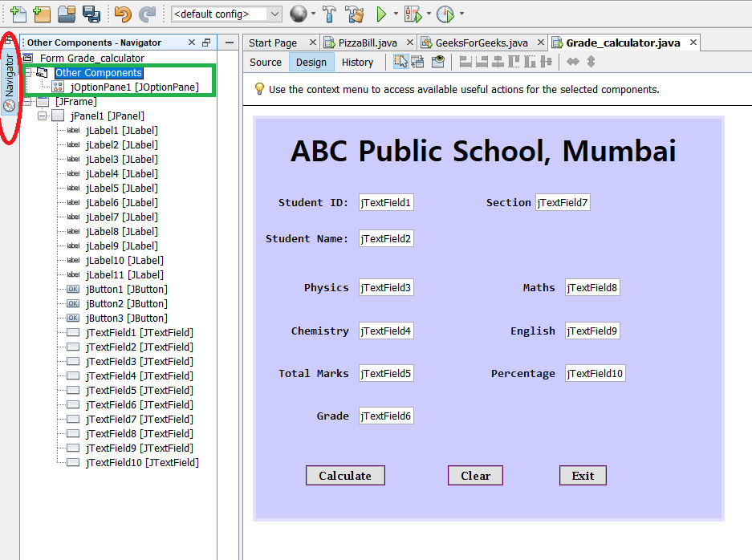
Task: Switch to the Source view tab
Action: tap(265, 62)
